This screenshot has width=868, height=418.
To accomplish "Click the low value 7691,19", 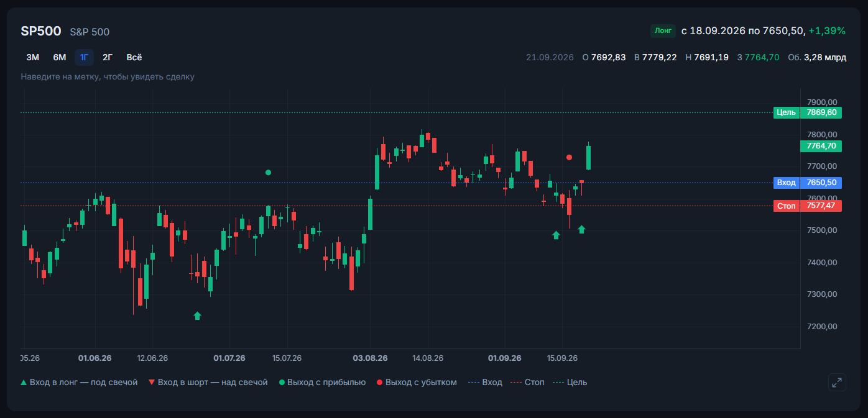I will pyautogui.click(x=711, y=57).
